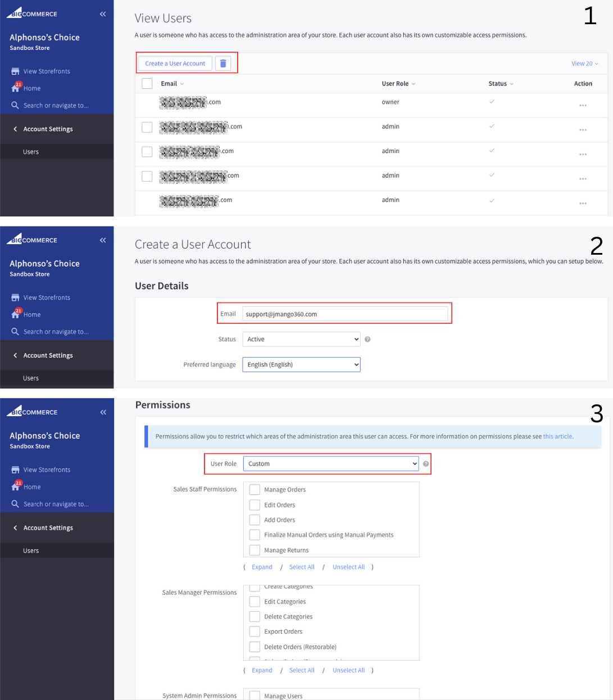Click the help icon next to Status dropdown
The height and width of the screenshot is (700, 613).
[x=367, y=340]
